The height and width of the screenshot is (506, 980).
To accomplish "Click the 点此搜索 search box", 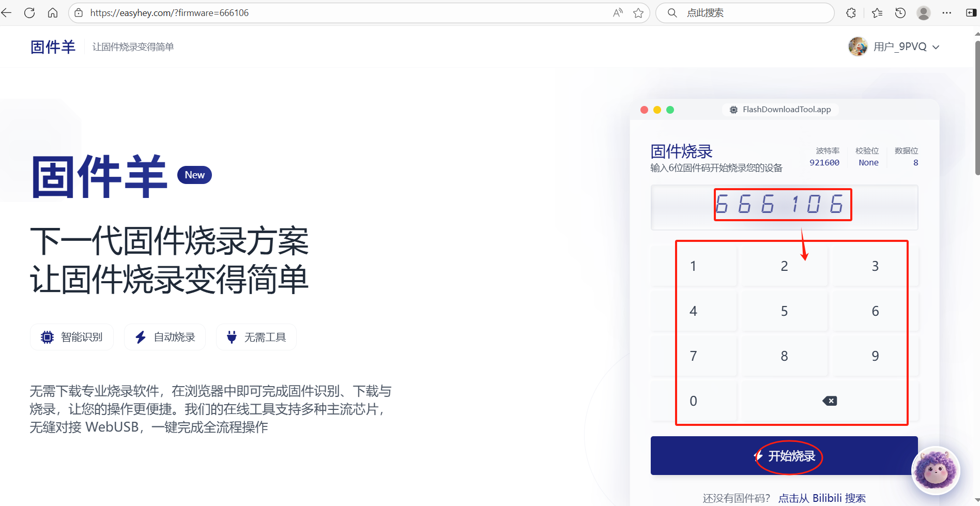I will tap(745, 13).
